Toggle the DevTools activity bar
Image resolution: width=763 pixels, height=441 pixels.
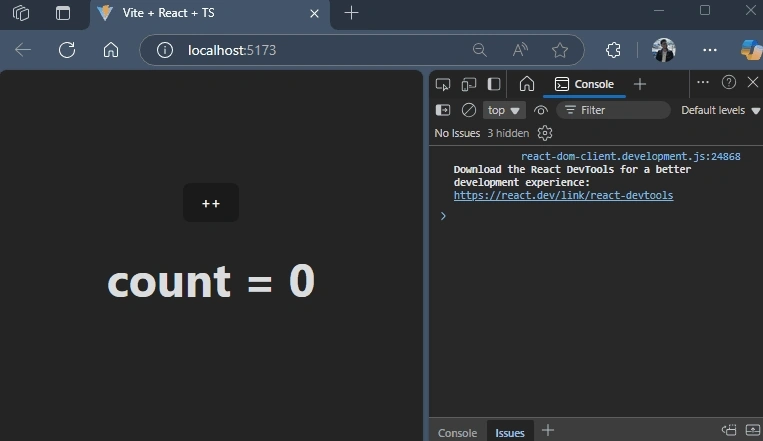494,84
